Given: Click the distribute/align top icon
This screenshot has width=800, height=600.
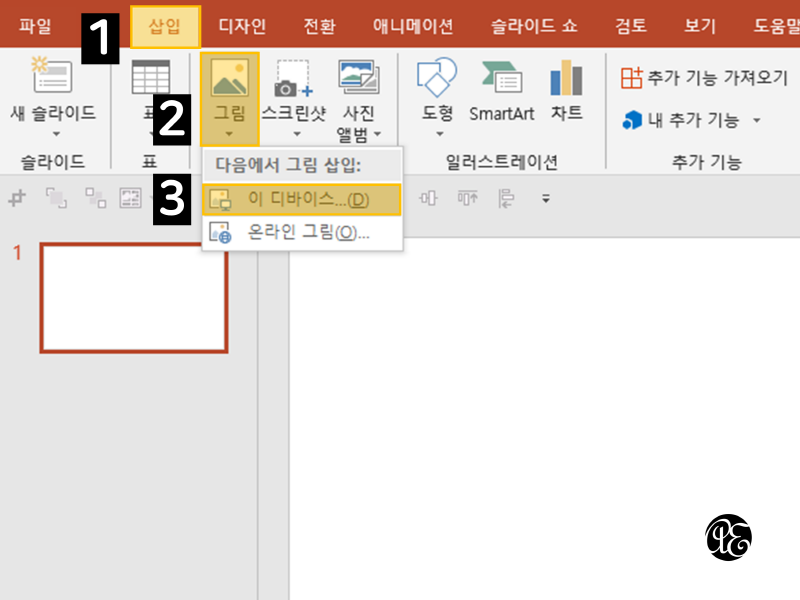Looking at the screenshot, I should click(x=467, y=198).
